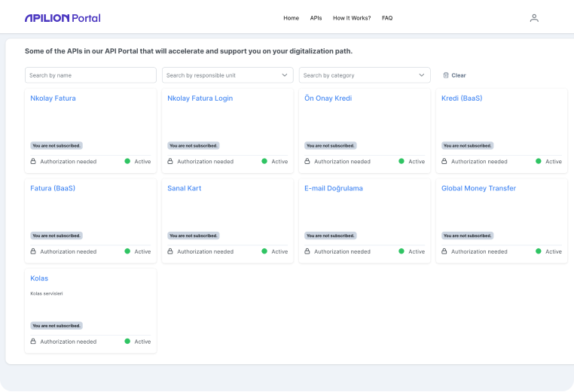Click not subscribed badge on Nkolay Fatura Login
This screenshot has height=392, width=574.
(194, 145)
